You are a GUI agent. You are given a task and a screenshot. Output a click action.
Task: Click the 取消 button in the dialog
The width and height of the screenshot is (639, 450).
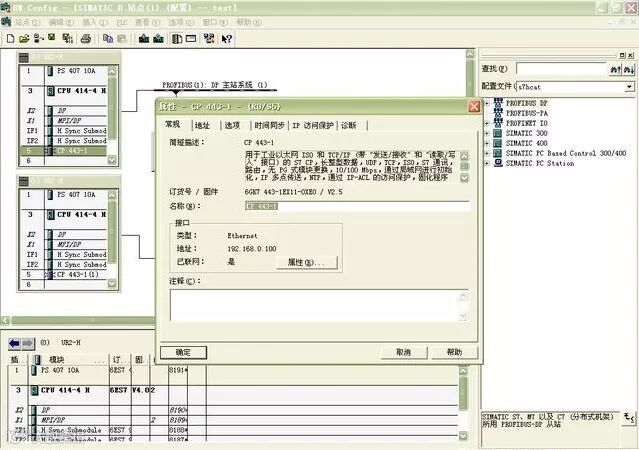click(403, 352)
